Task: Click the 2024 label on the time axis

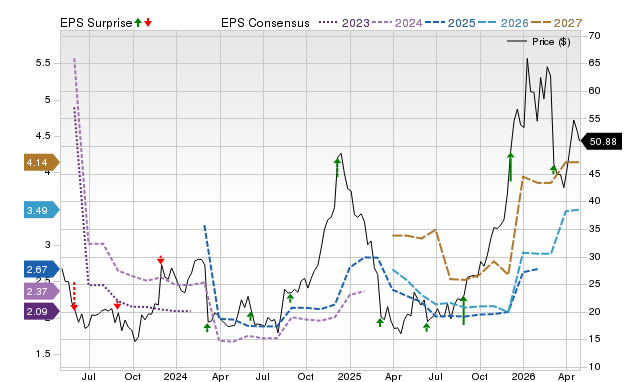Action: pos(176,376)
